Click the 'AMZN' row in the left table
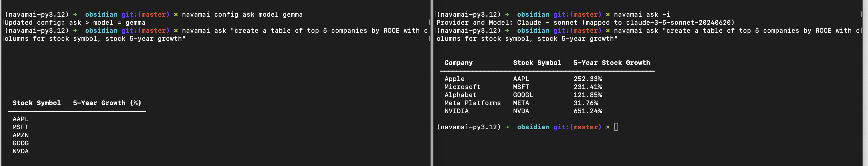The height and width of the screenshot is (166, 868). click(20, 135)
